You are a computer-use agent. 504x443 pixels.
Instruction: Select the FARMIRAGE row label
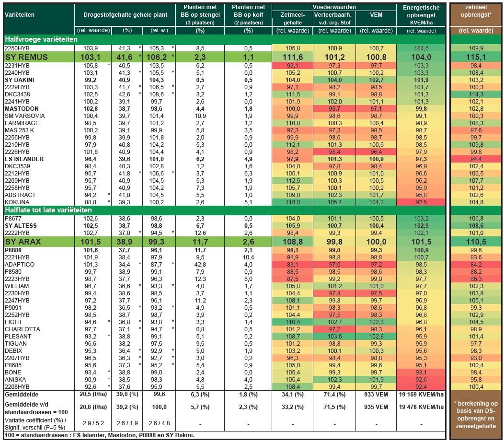(22, 123)
